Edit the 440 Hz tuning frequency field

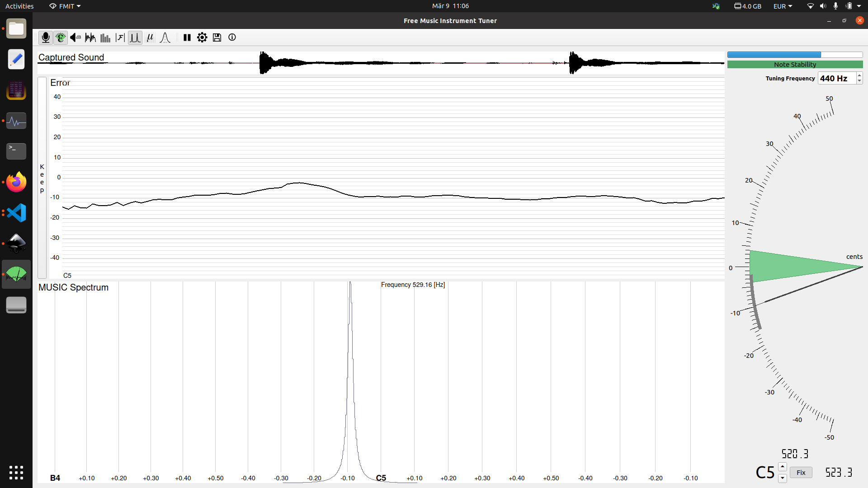[x=836, y=78]
